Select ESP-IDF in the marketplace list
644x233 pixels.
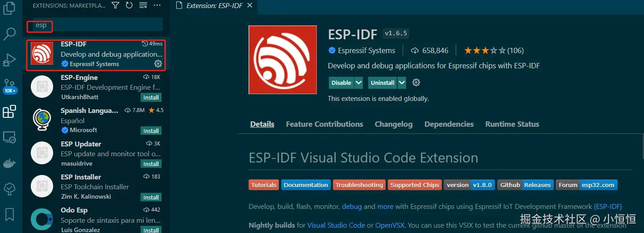pyautogui.click(x=96, y=54)
